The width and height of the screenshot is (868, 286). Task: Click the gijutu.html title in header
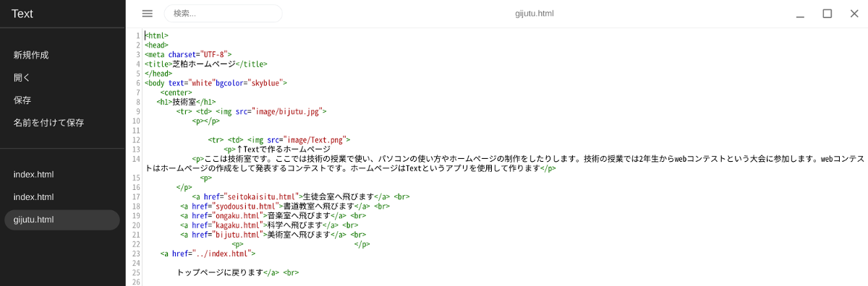[x=535, y=13]
